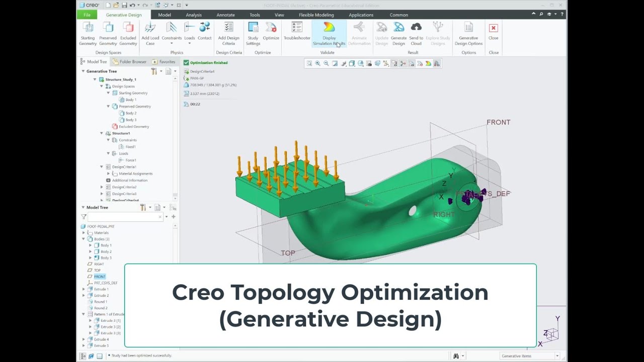This screenshot has height=362, width=644.
Task: Collapse the Bodies (3) node in Model Tree
Action: 84,239
